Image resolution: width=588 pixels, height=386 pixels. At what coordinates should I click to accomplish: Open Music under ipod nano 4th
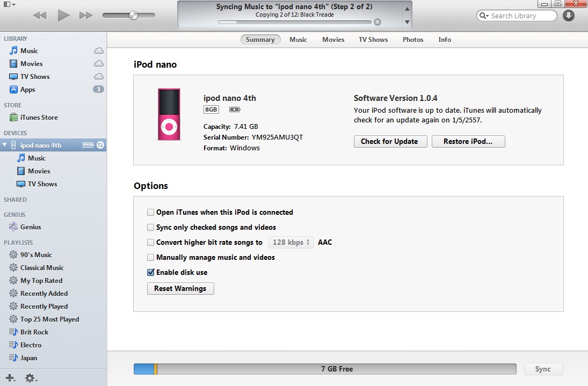[37, 158]
